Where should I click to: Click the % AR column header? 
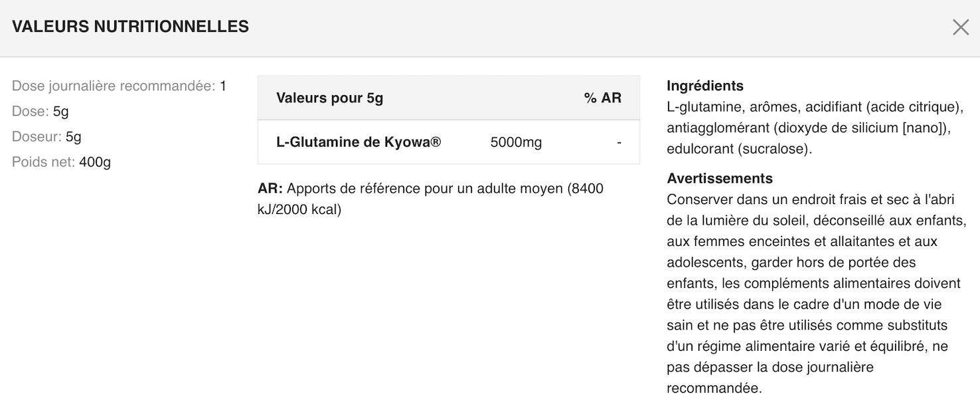pos(603,98)
